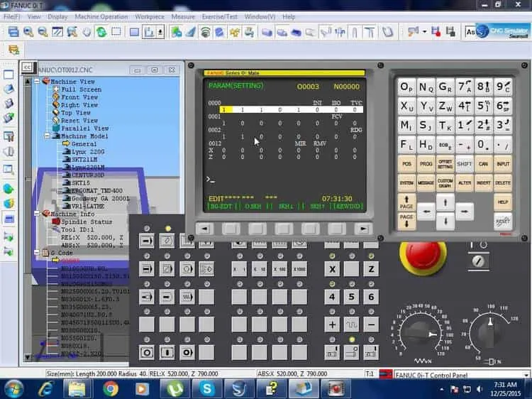Screen dimensions: 532x399
Task: Select Reset View in the tree
Action: click(x=79, y=121)
